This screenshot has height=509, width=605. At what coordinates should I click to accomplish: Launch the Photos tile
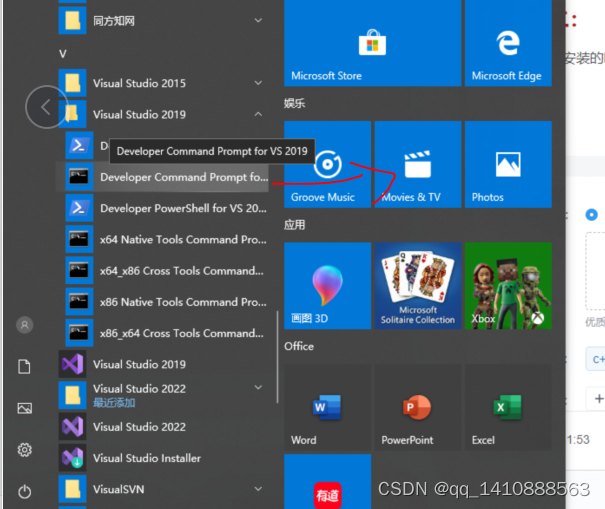tap(508, 164)
